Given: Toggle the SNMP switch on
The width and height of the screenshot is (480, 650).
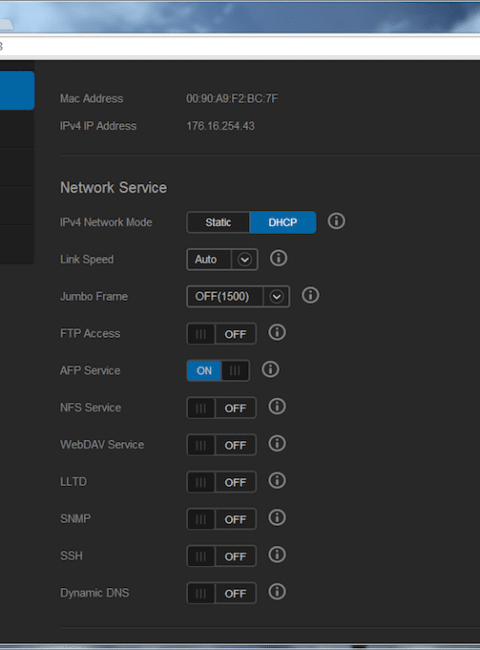Looking at the screenshot, I should pyautogui.click(x=221, y=519).
